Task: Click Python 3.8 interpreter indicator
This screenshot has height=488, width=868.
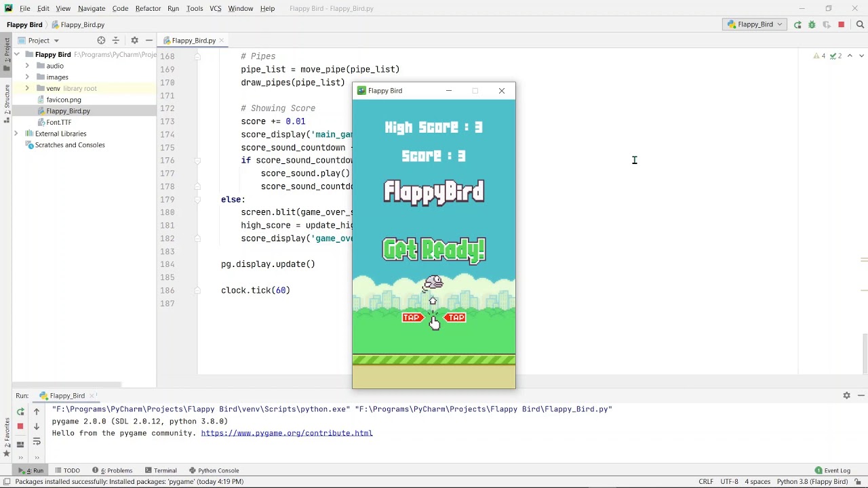Action: [x=812, y=482]
